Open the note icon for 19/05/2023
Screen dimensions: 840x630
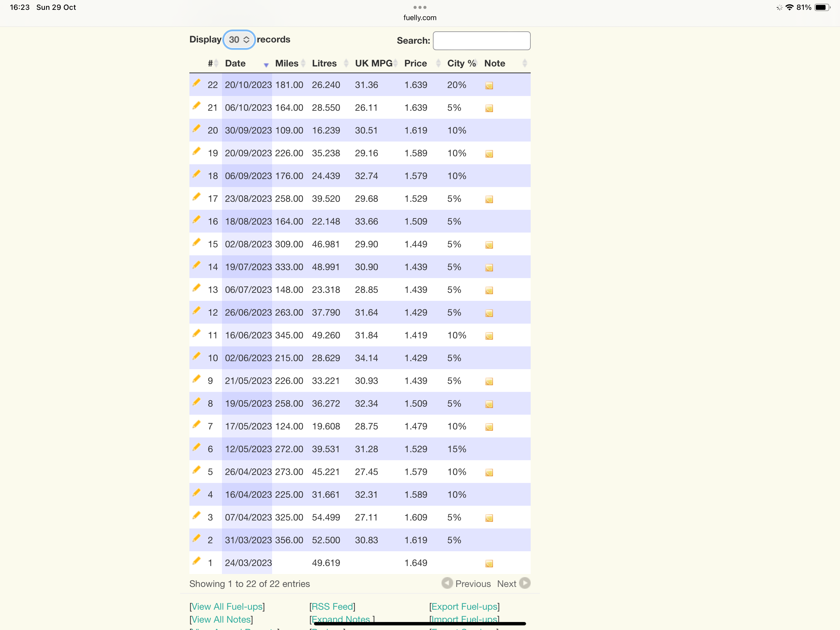pos(489,404)
